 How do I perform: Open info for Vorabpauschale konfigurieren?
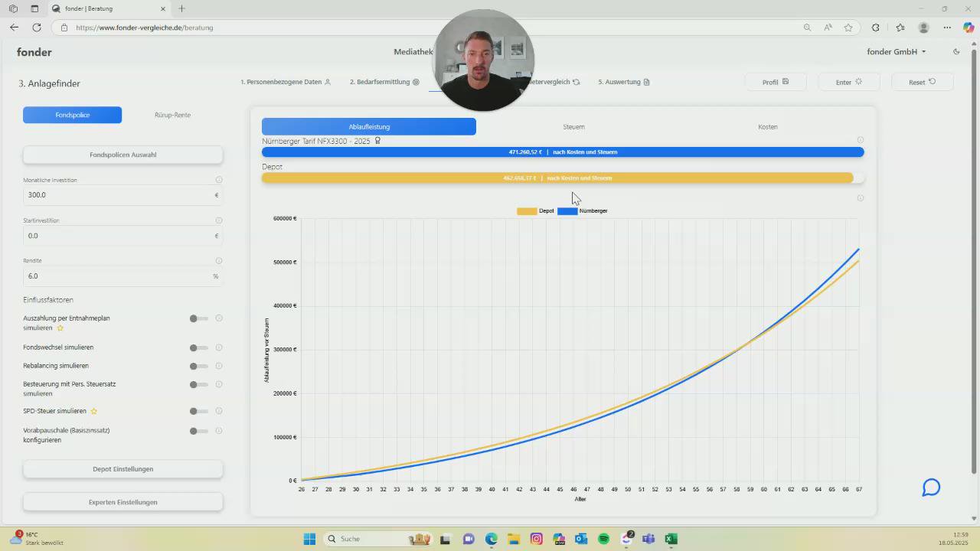point(219,431)
